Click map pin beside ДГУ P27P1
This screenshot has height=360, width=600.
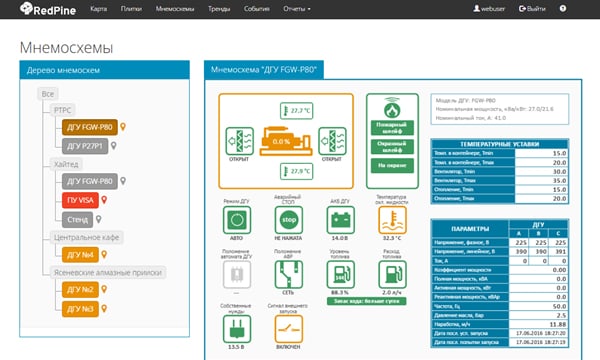(x=114, y=145)
